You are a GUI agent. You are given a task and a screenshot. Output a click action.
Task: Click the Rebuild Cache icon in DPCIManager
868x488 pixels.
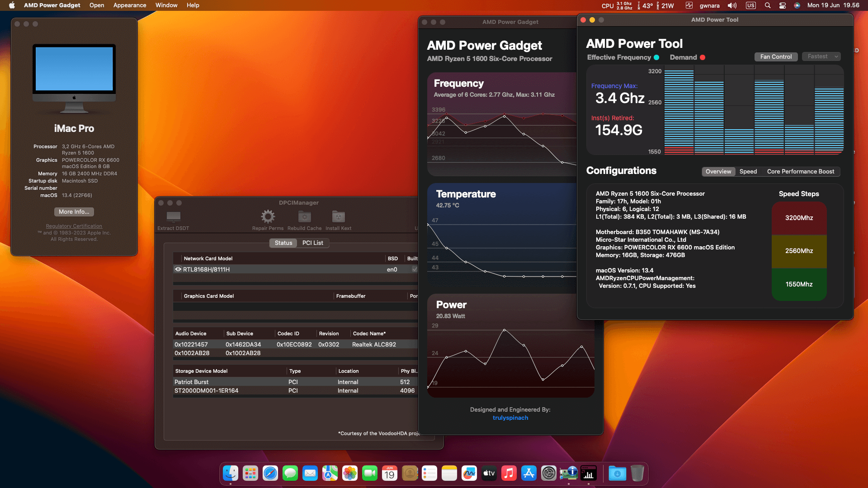(x=305, y=216)
